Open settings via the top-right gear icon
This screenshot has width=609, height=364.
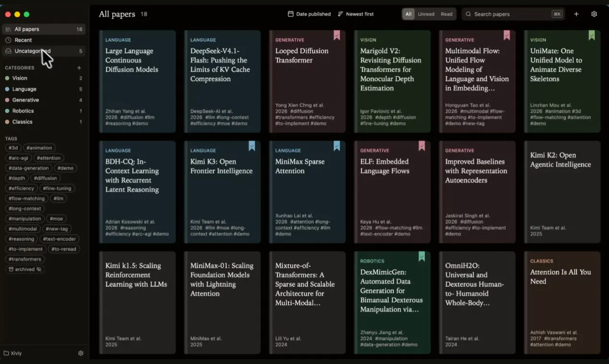tap(594, 14)
